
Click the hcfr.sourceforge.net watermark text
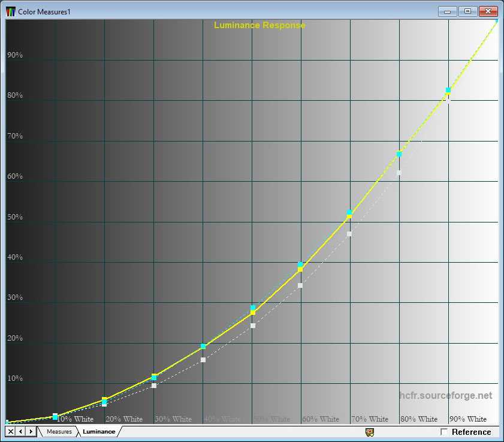click(445, 396)
